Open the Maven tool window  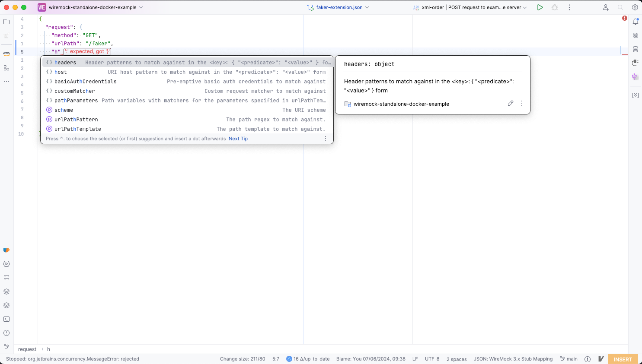point(636,95)
